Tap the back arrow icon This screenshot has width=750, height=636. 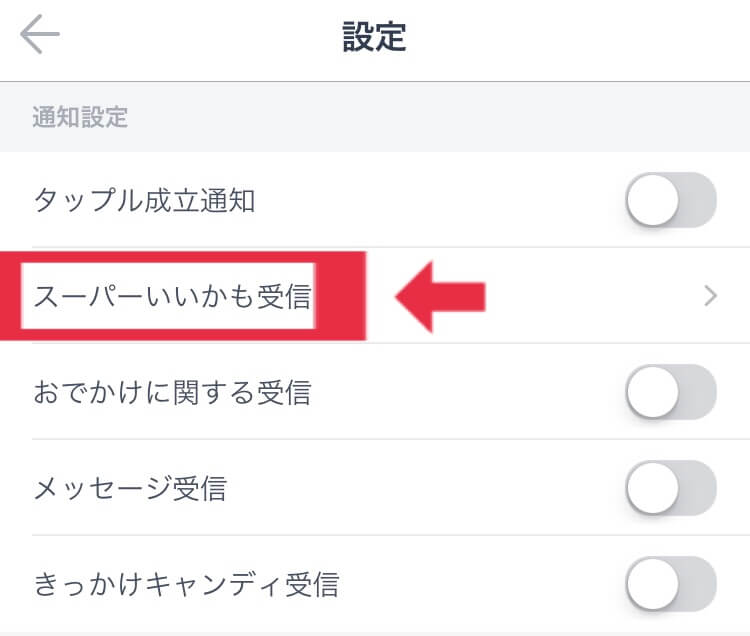click(x=40, y=37)
